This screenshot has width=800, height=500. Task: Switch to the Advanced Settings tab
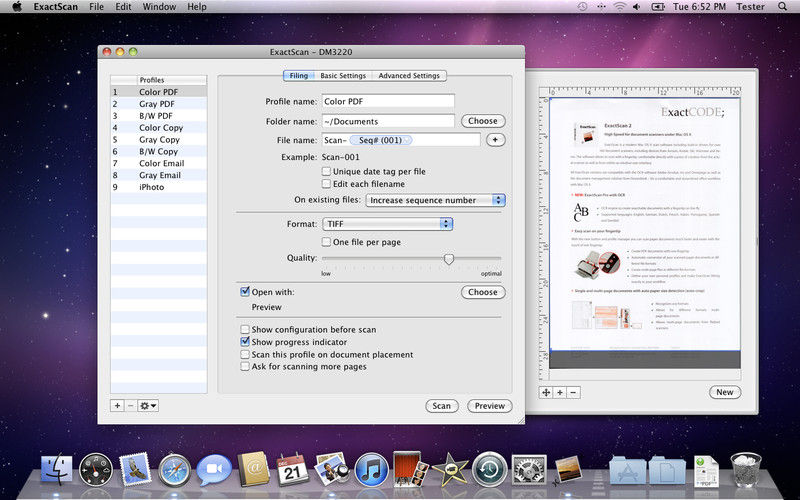409,76
